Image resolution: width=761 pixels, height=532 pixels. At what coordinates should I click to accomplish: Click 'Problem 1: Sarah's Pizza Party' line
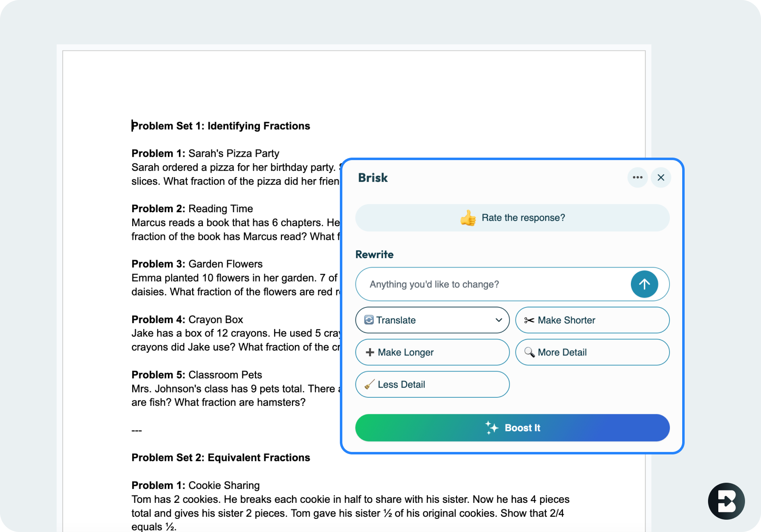[205, 154]
